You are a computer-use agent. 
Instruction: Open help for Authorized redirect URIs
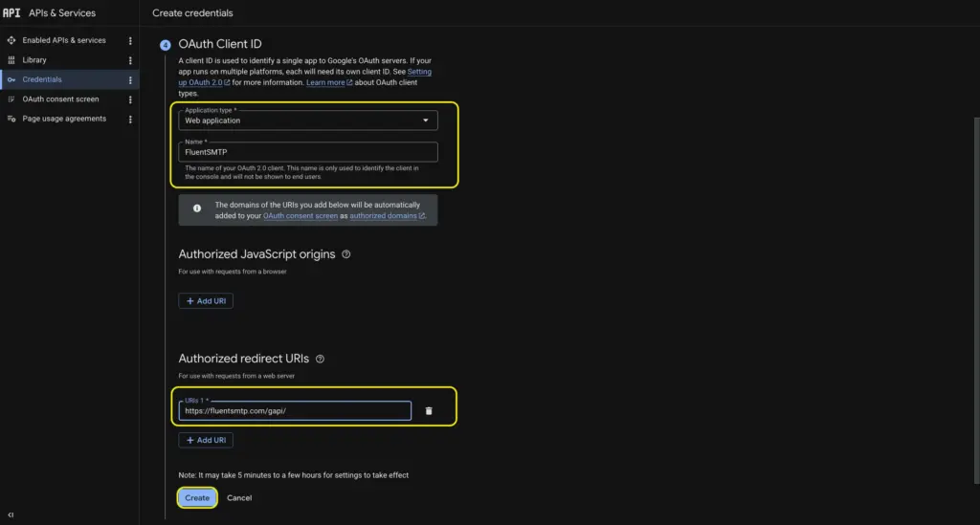click(x=320, y=359)
